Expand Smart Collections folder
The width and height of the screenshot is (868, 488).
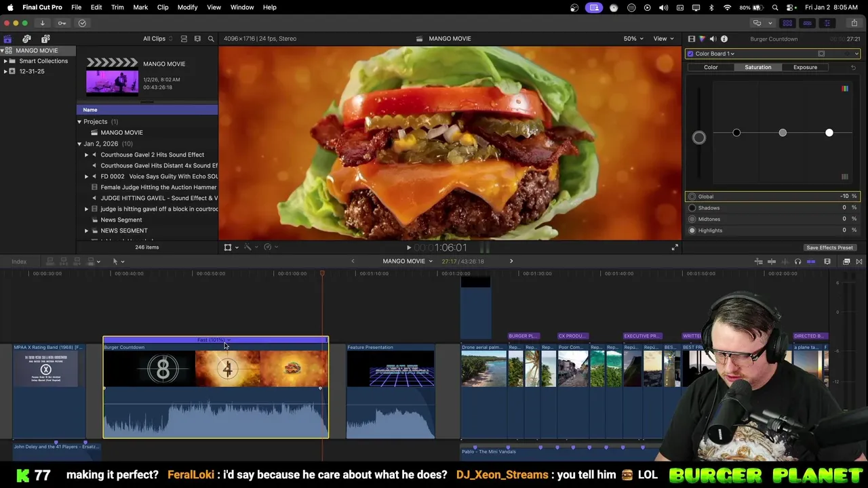coord(5,61)
